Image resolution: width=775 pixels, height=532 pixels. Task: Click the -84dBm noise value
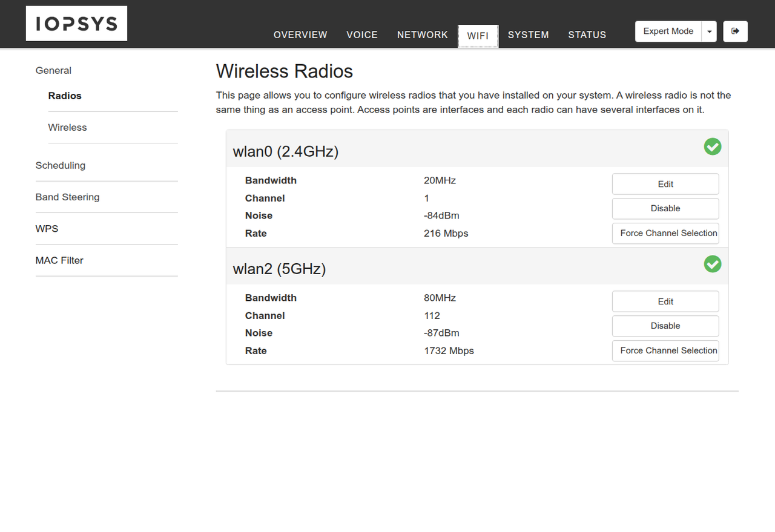(x=441, y=215)
